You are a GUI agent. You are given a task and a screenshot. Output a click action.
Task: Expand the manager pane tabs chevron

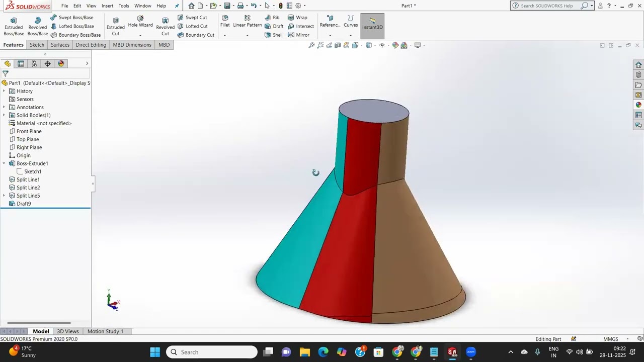(87, 63)
